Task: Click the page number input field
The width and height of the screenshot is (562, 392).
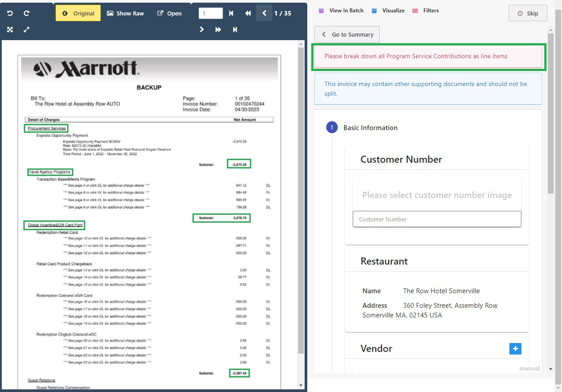Action: pyautogui.click(x=211, y=13)
